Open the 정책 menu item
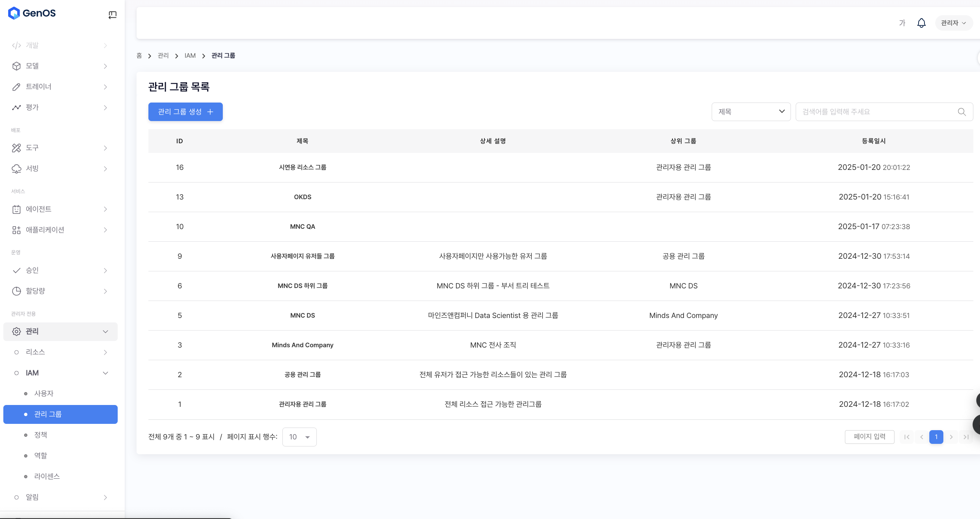This screenshot has height=519, width=980. [x=41, y=435]
